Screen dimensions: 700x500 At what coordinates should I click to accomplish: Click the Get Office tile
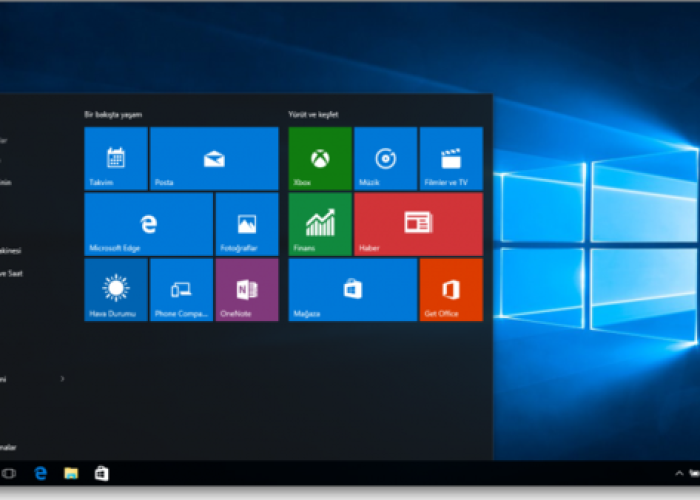click(451, 290)
